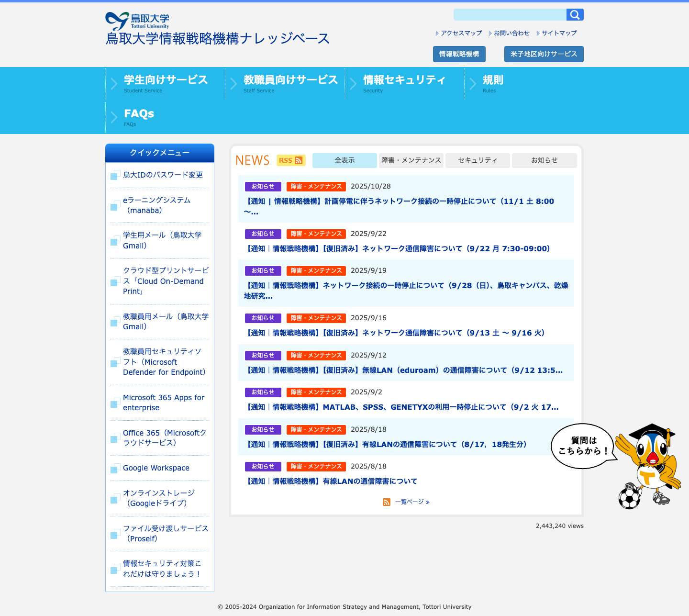The image size is (689, 616).
Task: Click the Tottori University logo
Action: [x=138, y=20]
